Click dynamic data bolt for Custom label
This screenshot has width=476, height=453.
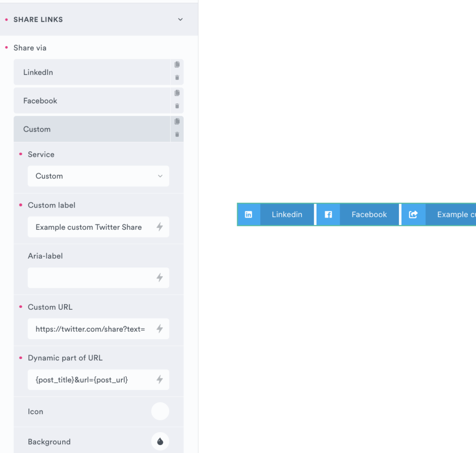pyautogui.click(x=159, y=227)
